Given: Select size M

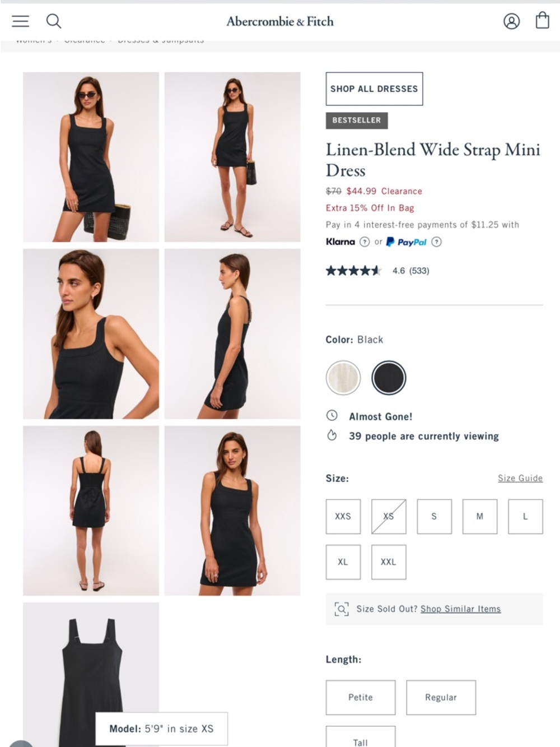Looking at the screenshot, I should coord(479,516).
